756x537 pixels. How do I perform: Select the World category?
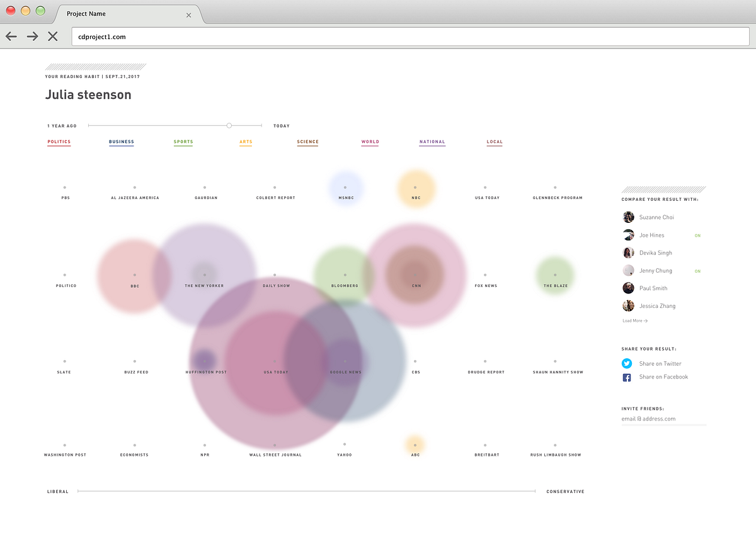370,142
